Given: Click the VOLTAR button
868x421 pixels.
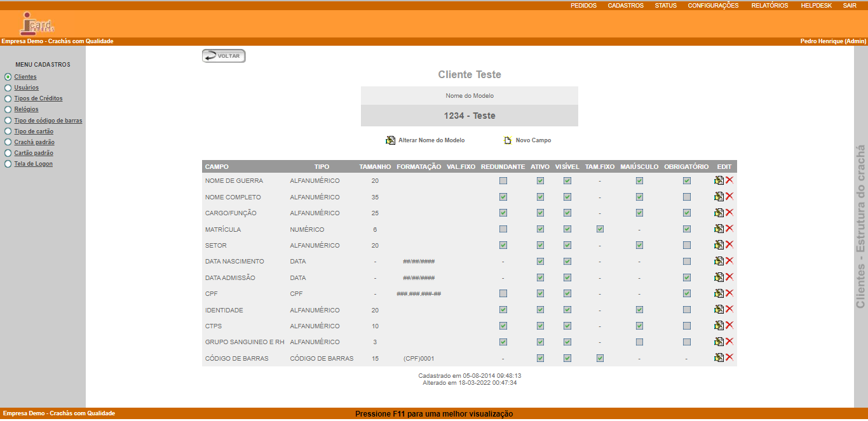Looking at the screenshot, I should pos(224,56).
